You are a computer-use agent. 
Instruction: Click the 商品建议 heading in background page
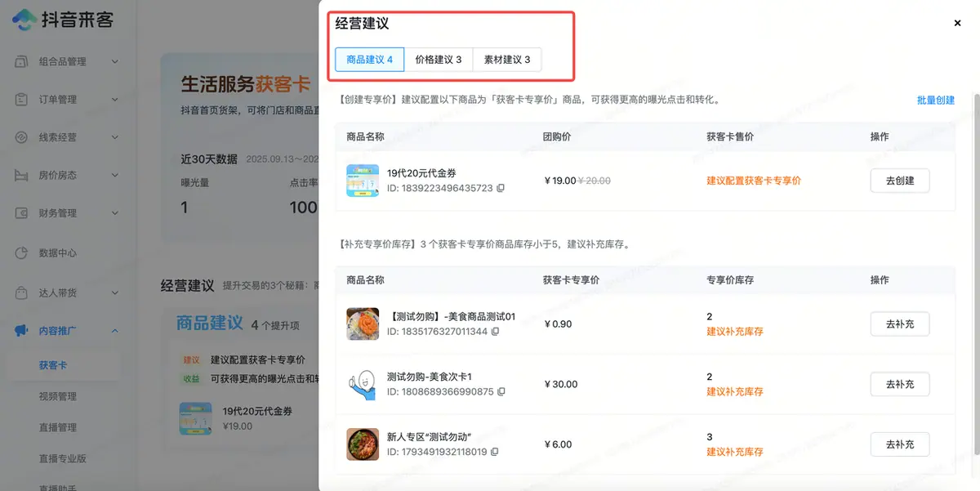click(x=210, y=323)
